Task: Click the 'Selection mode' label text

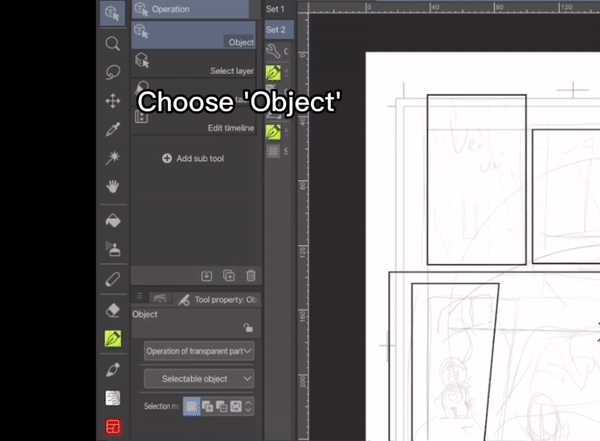Action: pyautogui.click(x=161, y=406)
